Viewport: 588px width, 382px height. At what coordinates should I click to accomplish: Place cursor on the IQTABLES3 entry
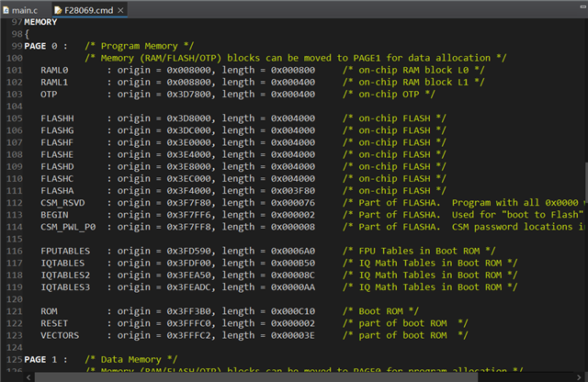(x=66, y=286)
